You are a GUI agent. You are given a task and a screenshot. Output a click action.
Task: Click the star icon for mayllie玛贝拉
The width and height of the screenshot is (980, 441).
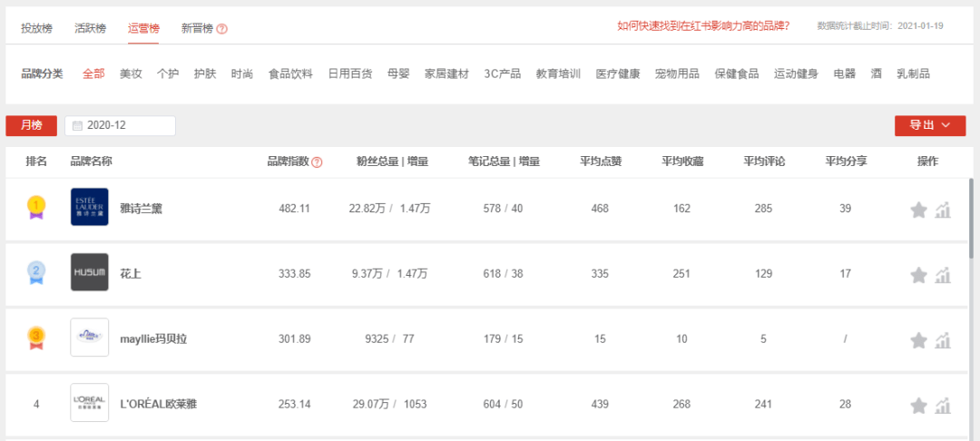tap(918, 339)
